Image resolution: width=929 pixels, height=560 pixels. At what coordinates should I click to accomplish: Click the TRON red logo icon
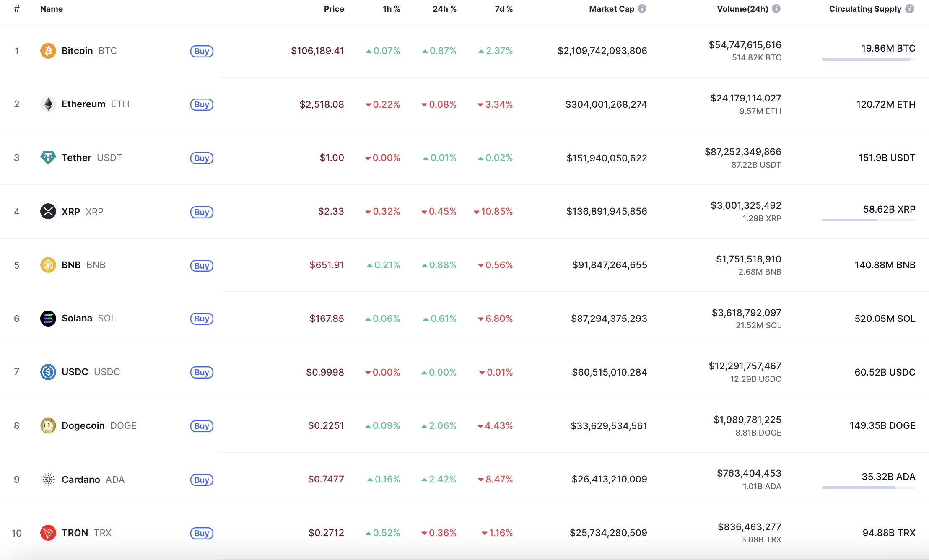click(x=48, y=533)
